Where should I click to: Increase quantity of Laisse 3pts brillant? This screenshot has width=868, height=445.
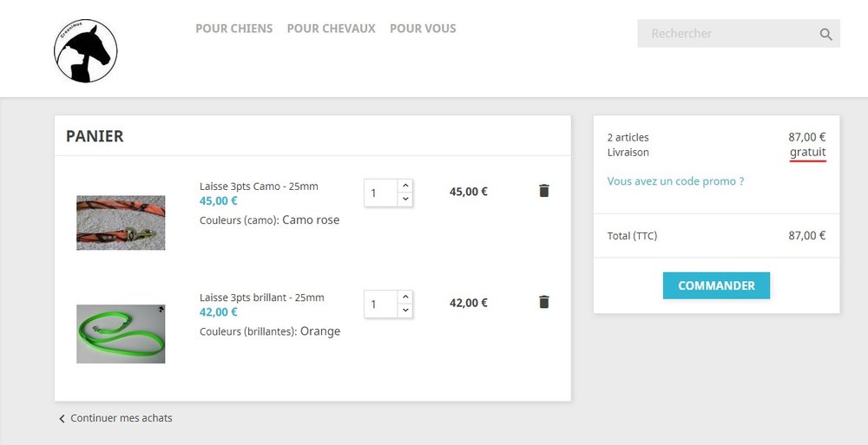coord(405,298)
